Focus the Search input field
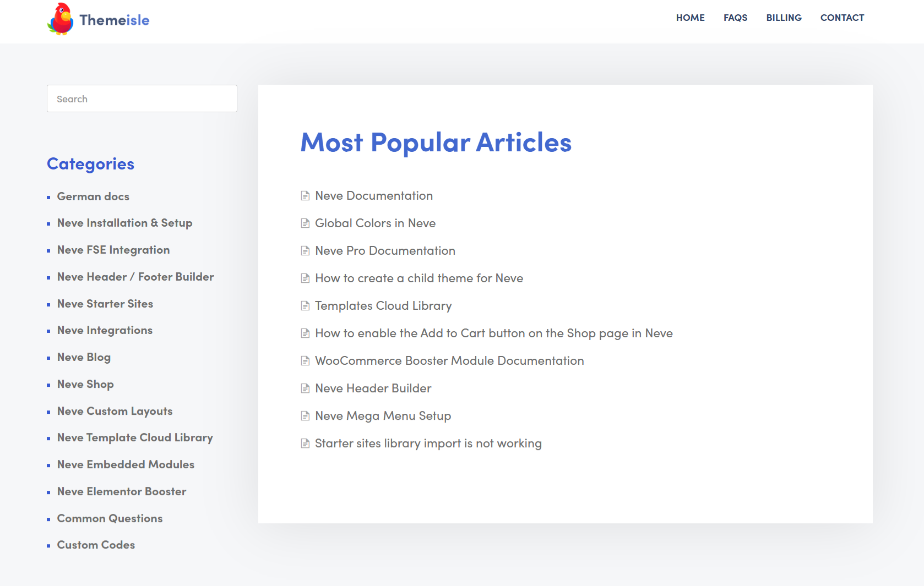The height and width of the screenshot is (586, 924). [142, 98]
